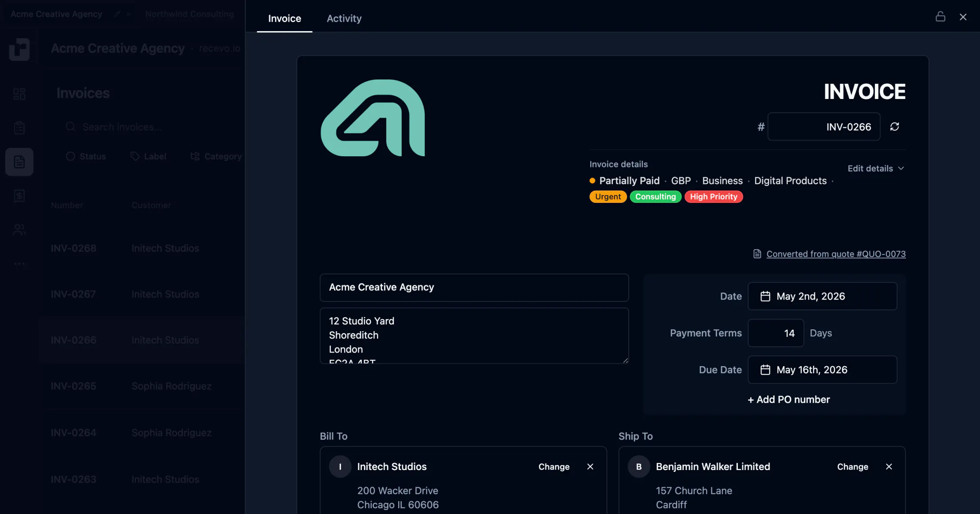Edit the Acme Creative Agency name field
Screen dimensions: 980x514
pyautogui.click(x=474, y=287)
